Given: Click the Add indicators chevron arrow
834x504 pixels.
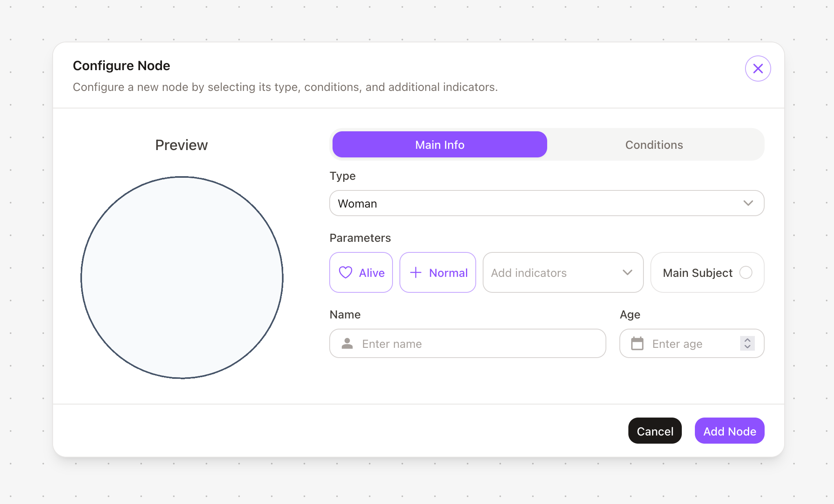Looking at the screenshot, I should (x=627, y=272).
